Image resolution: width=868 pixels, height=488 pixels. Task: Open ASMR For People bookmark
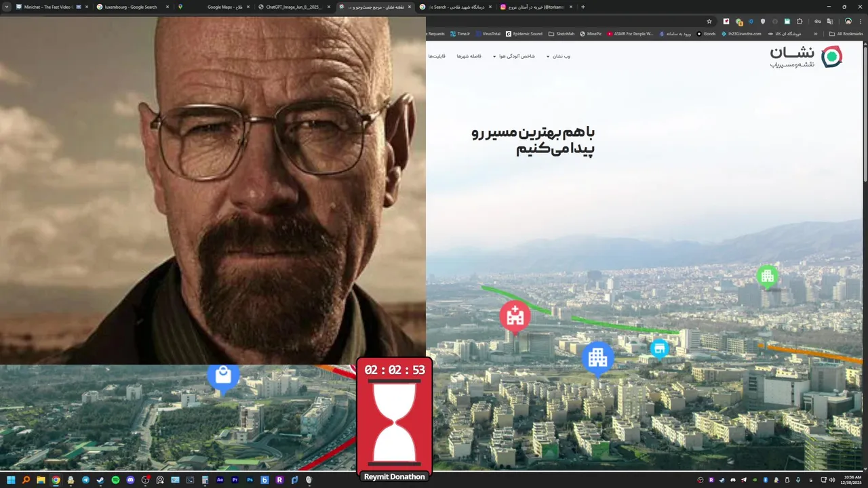[x=630, y=34]
